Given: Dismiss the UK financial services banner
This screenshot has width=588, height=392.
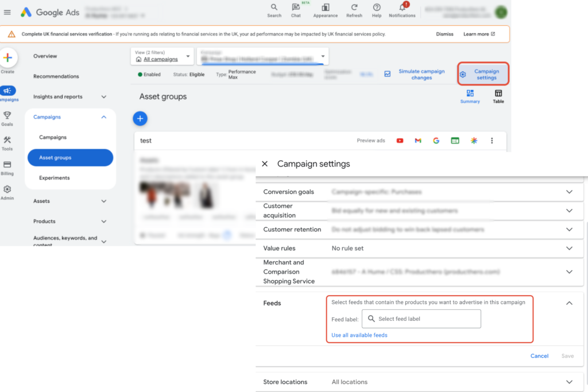Looking at the screenshot, I should tap(444, 34).
